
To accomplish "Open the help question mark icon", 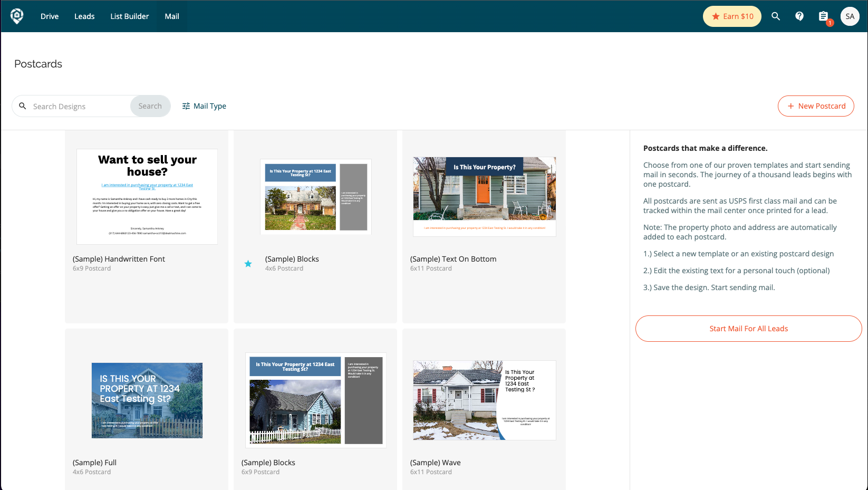I will click(x=799, y=16).
